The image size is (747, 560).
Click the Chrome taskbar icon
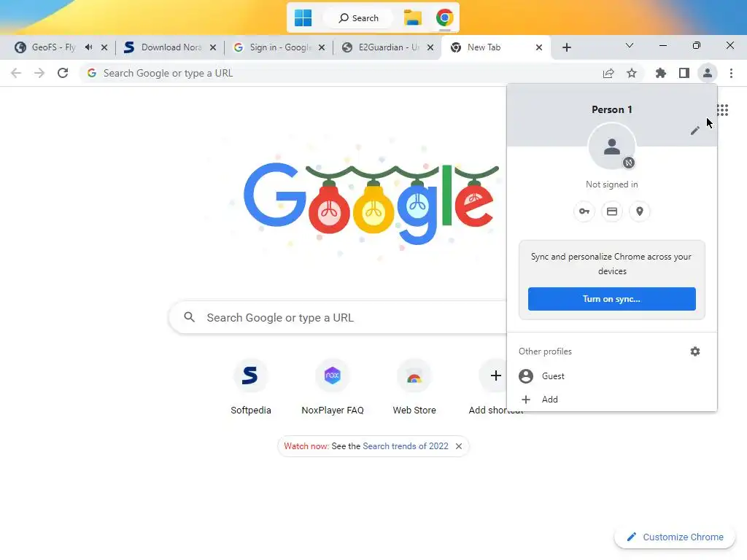pos(444,18)
